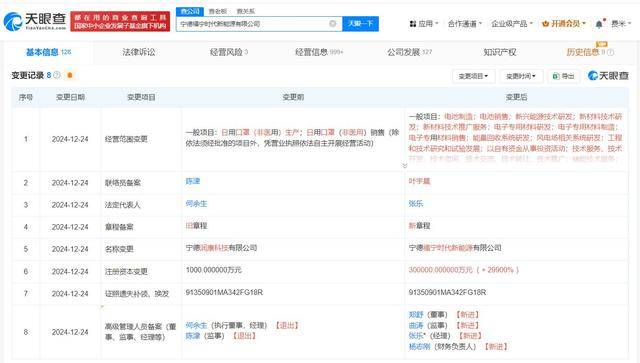Switch to the 经营信息 tab
Image resolution: width=640 pixels, height=363 pixels.
click(319, 52)
